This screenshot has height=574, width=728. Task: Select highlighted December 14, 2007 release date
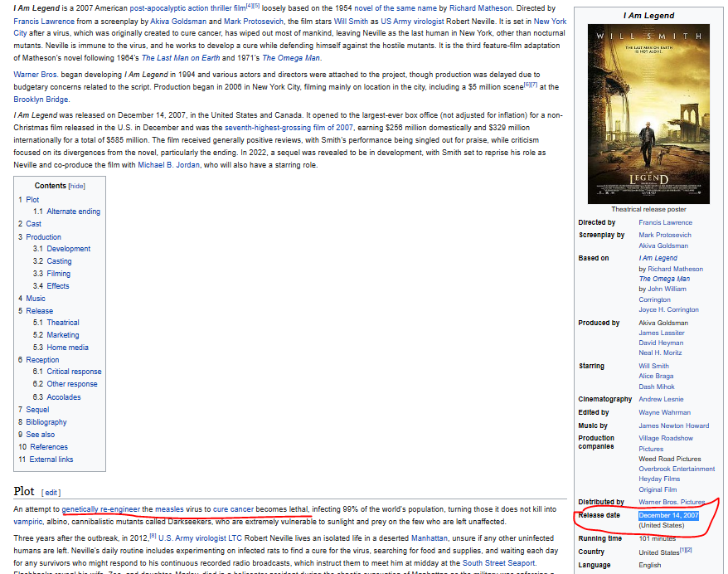click(668, 515)
